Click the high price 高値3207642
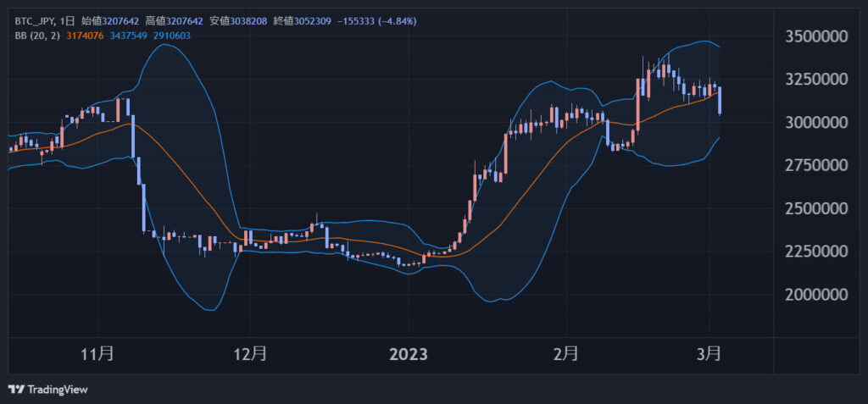The image size is (868, 404). tap(175, 21)
